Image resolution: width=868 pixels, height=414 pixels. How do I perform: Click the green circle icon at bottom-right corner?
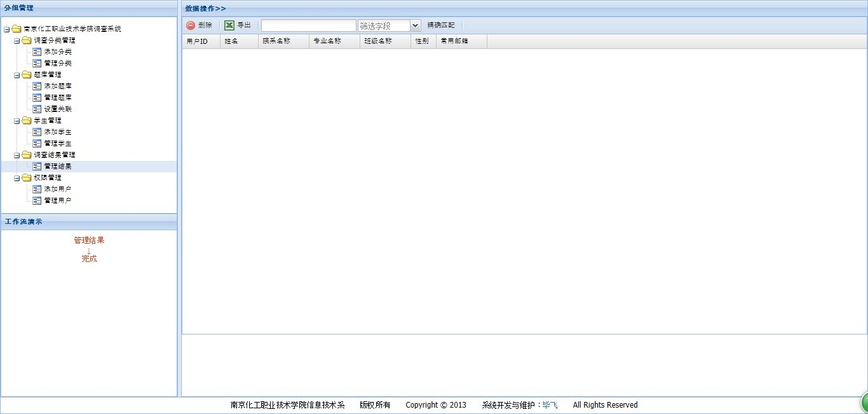tap(864, 403)
